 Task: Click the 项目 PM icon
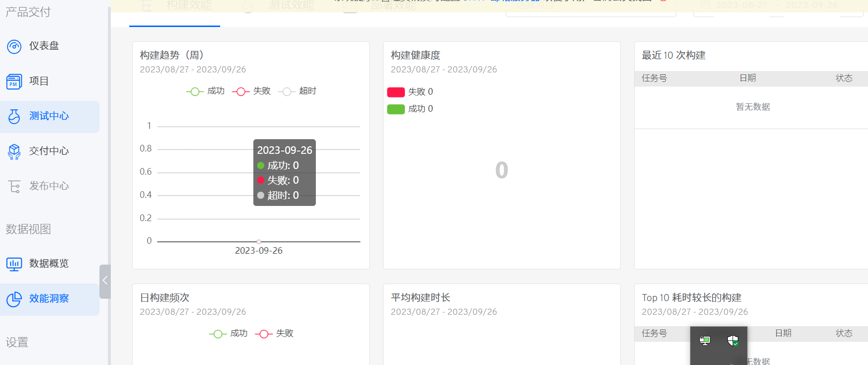[14, 81]
